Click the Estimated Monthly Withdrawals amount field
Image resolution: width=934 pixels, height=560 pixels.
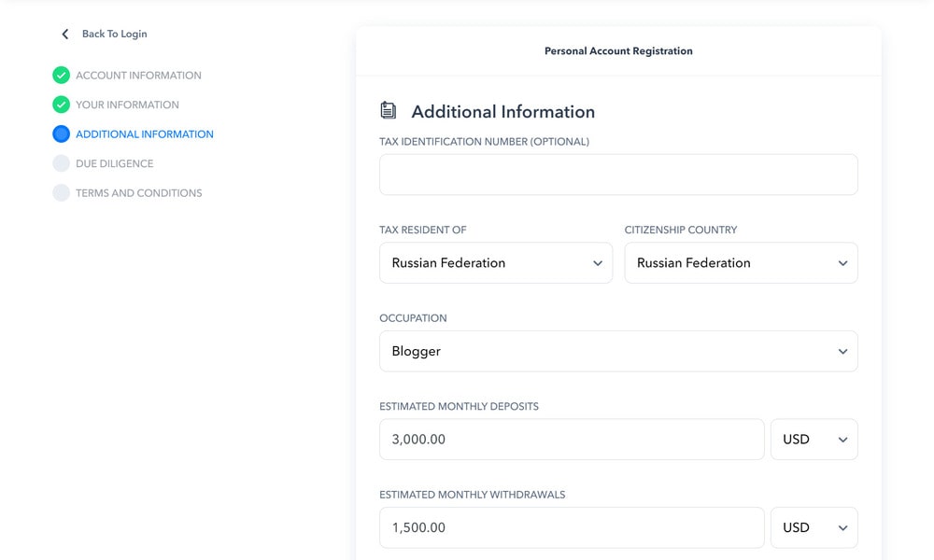571,528
